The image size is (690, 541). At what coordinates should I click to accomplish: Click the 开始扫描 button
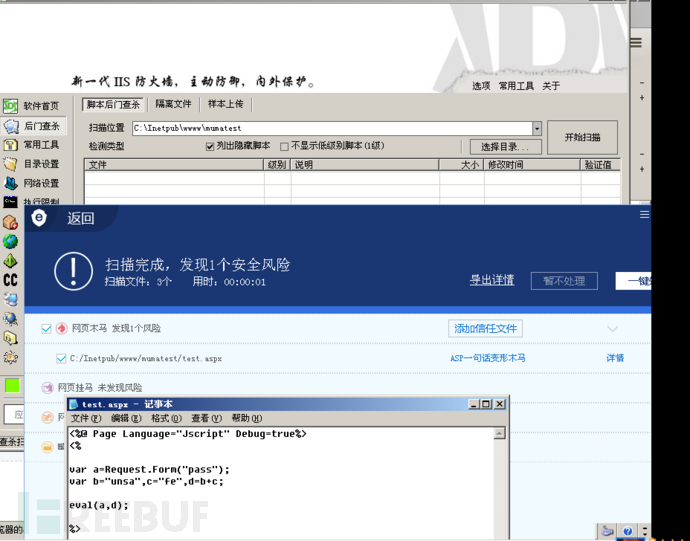click(582, 137)
